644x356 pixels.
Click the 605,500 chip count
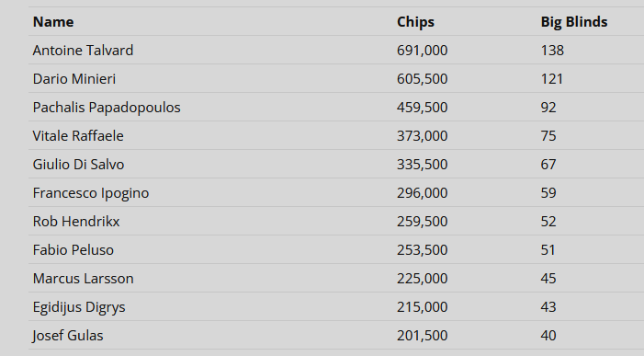click(423, 78)
